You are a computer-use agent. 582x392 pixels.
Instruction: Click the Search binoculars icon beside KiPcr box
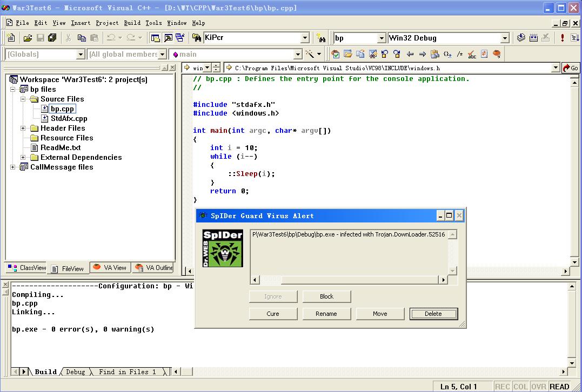321,38
